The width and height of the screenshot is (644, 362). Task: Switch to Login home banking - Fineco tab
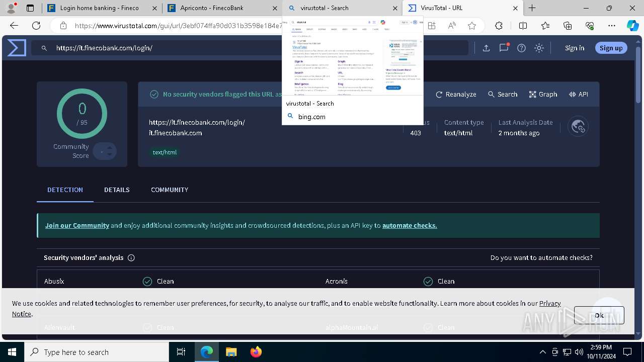click(102, 8)
